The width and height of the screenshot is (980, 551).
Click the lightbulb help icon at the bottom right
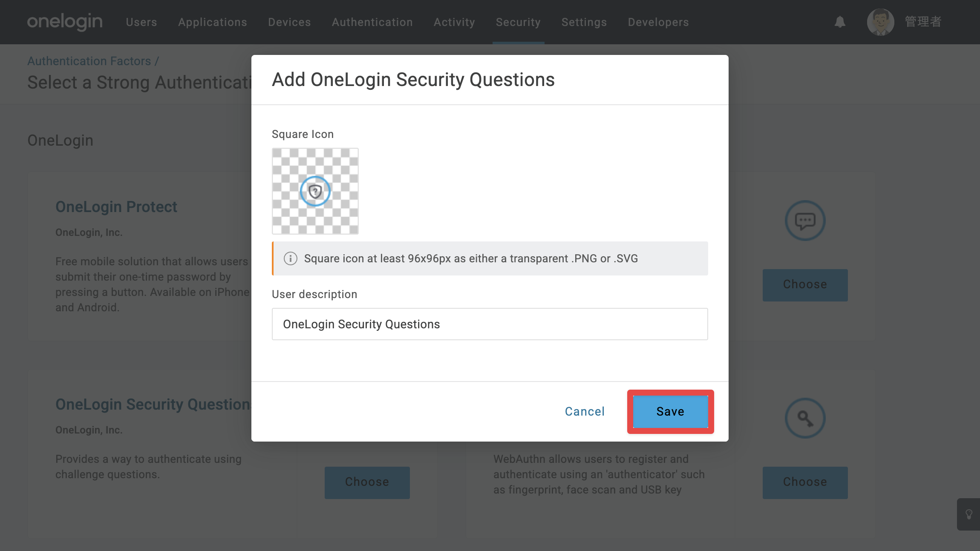969,514
